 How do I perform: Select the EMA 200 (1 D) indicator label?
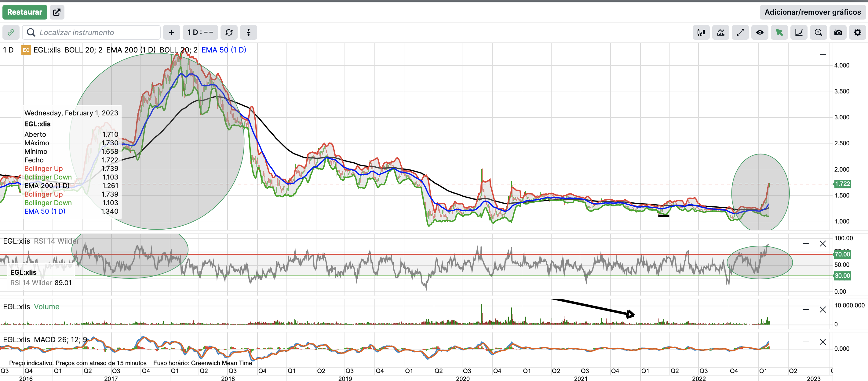[x=131, y=50]
